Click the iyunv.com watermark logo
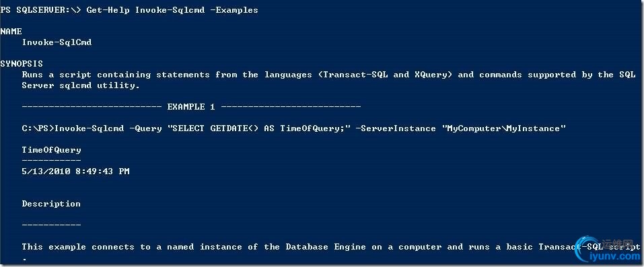The image size is (644, 267). click(x=609, y=250)
